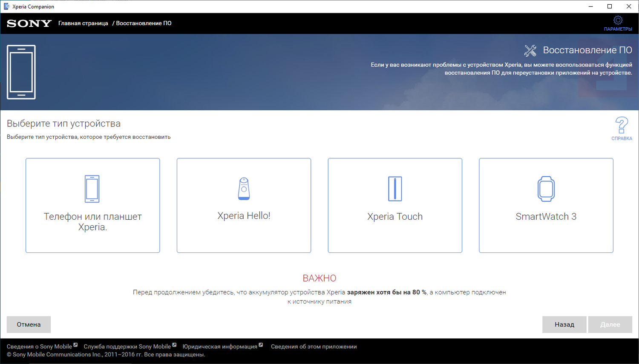Click the Sony Mobile Communications copyright line
Viewport: 639px width, 364px height.
[x=106, y=355]
